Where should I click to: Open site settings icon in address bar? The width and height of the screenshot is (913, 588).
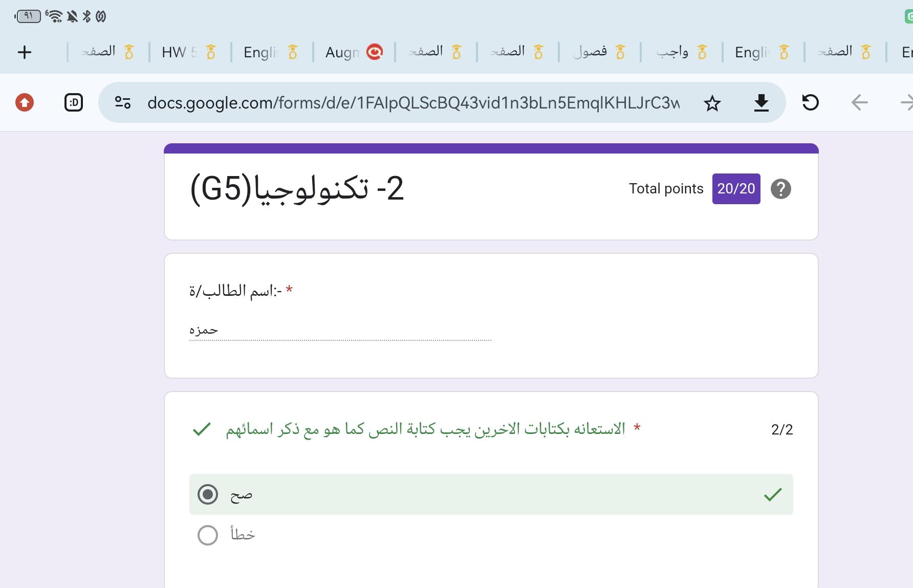123,102
